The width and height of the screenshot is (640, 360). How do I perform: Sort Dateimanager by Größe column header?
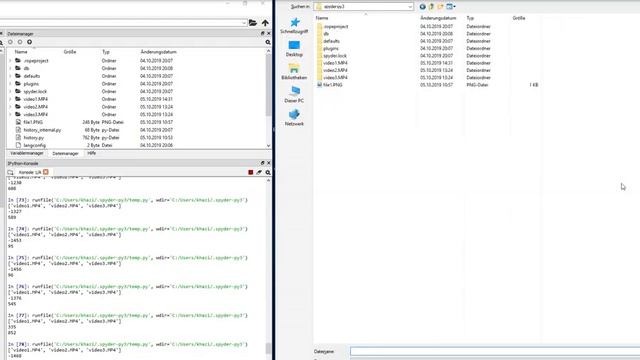pos(70,52)
